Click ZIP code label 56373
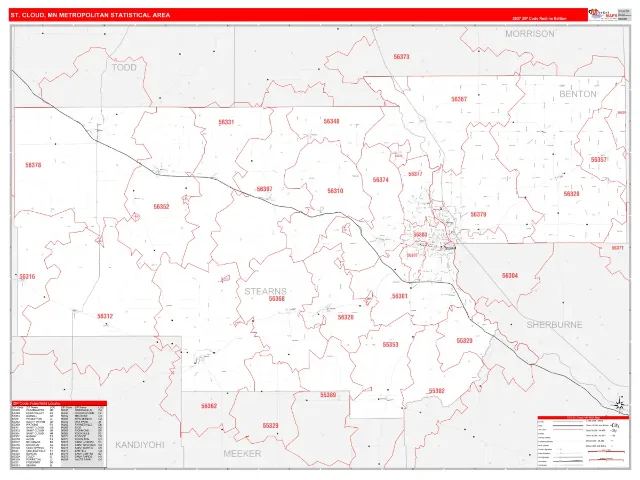640x480 pixels. (401, 57)
